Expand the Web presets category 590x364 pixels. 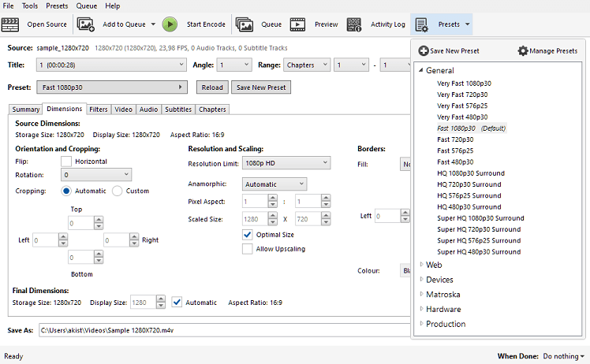click(x=422, y=265)
